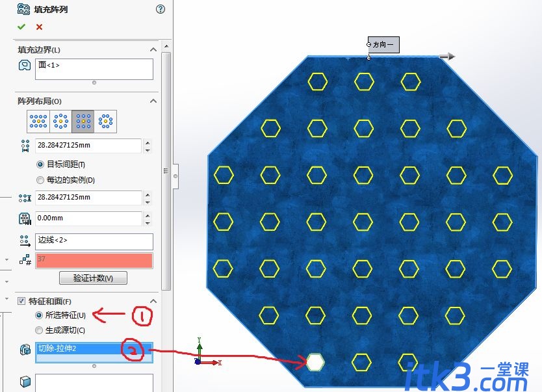Confirm fill pattern with green checkmark
Image resolution: width=542 pixels, height=392 pixels.
(x=21, y=27)
